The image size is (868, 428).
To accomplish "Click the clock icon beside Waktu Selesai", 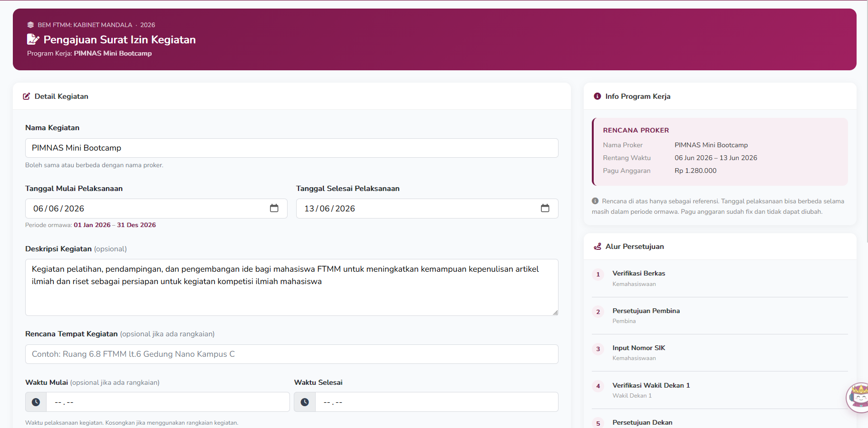I will click(x=305, y=402).
